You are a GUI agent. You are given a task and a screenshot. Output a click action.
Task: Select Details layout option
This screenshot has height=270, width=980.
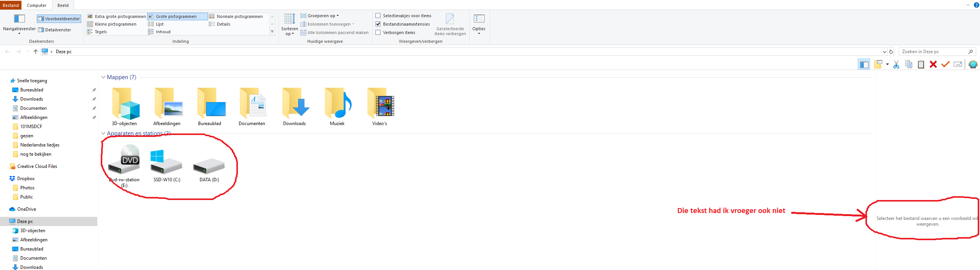220,24
